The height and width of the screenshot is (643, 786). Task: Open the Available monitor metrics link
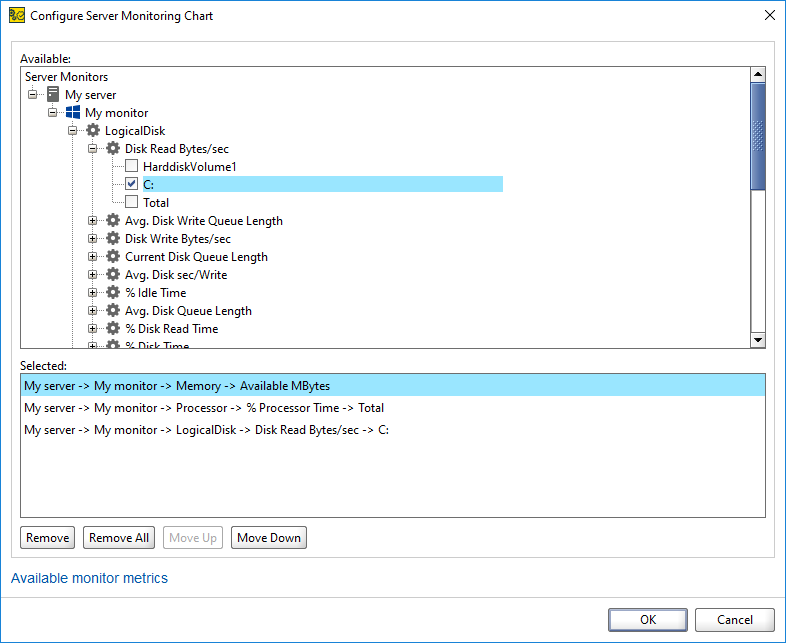[89, 578]
